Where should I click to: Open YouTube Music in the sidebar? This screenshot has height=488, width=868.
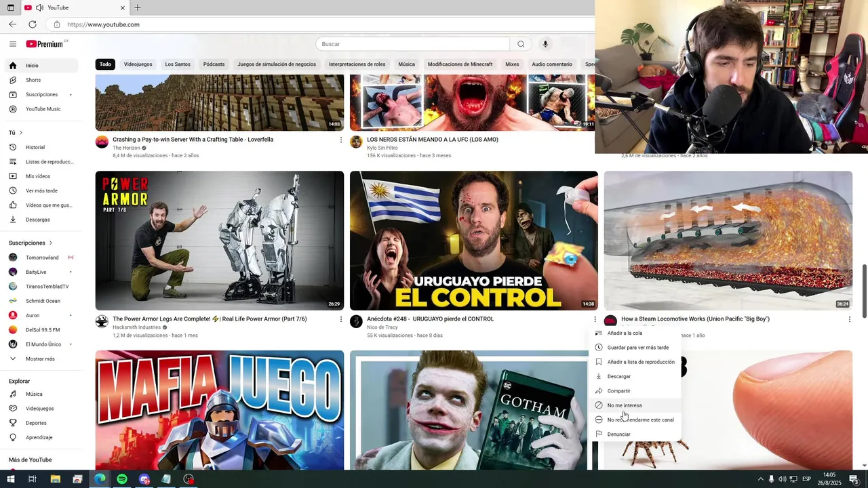coord(41,109)
